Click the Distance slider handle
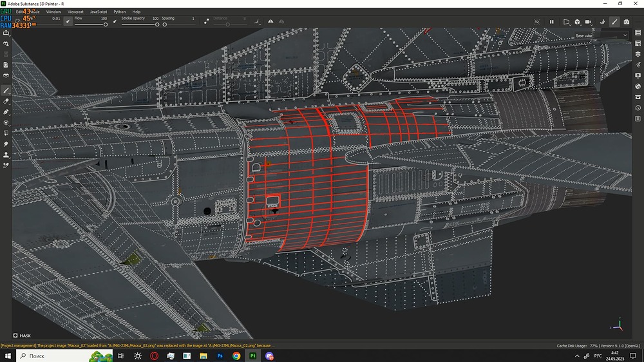Image resolution: width=644 pixels, height=362 pixels. pyautogui.click(x=227, y=24)
